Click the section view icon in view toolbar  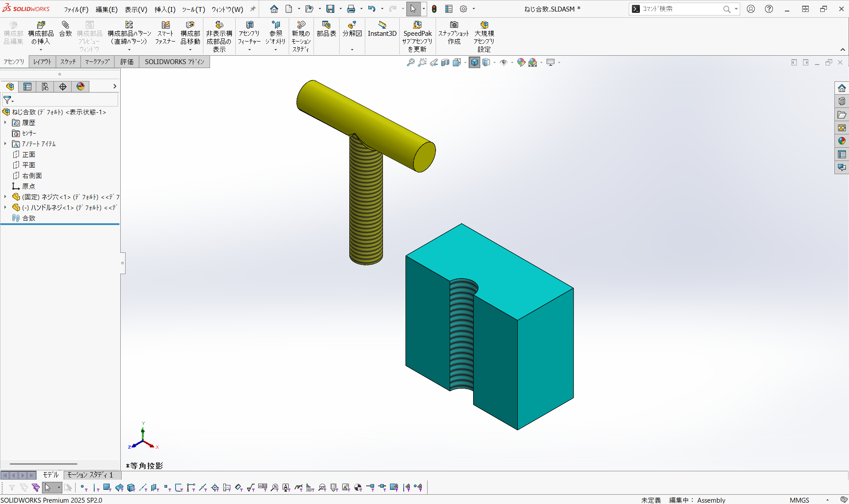coord(445,62)
